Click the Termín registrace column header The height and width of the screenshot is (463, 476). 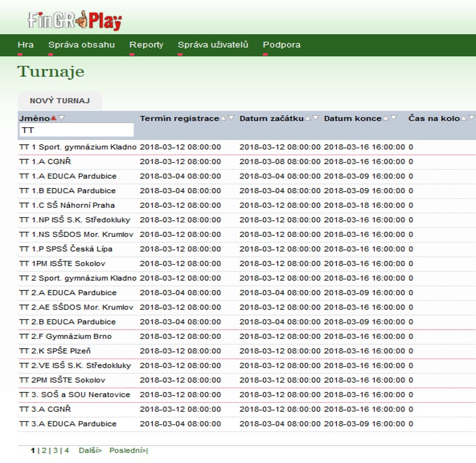(x=180, y=118)
